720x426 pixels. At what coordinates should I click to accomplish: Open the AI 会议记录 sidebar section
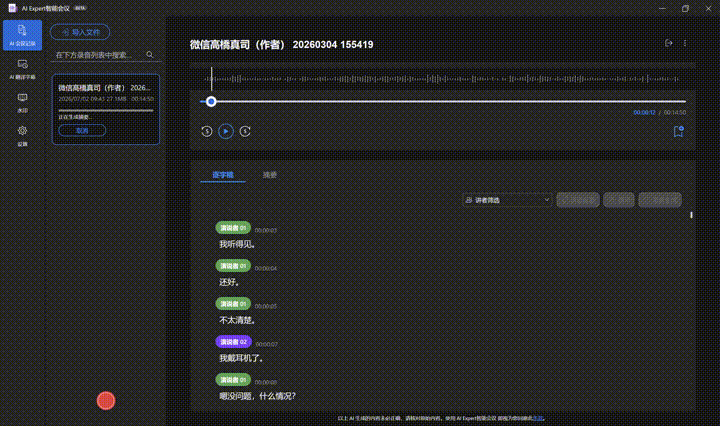pos(22,35)
